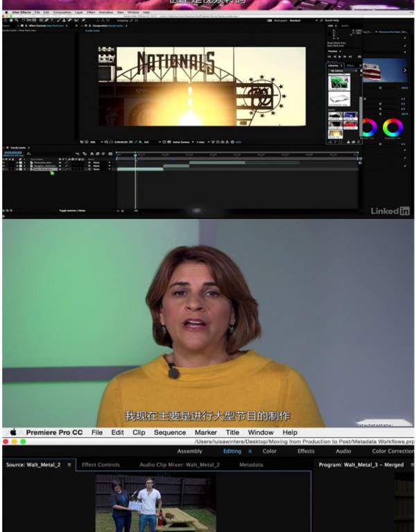
Task: Switch to the Audio workspace
Action: (343, 451)
